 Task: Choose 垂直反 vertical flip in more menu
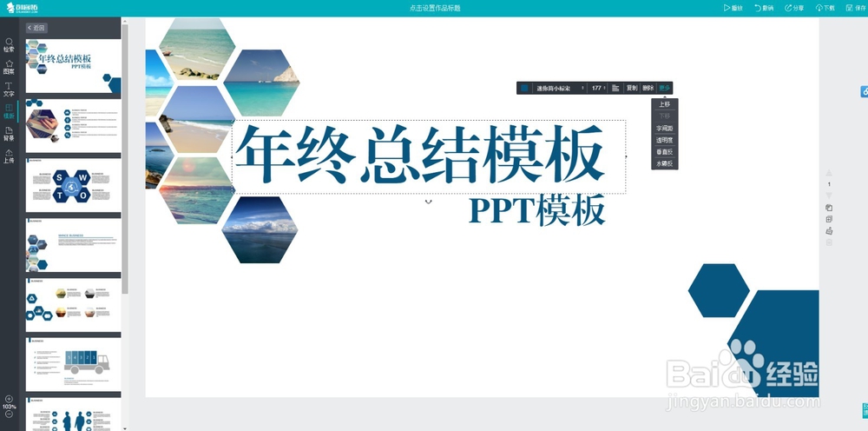664,152
